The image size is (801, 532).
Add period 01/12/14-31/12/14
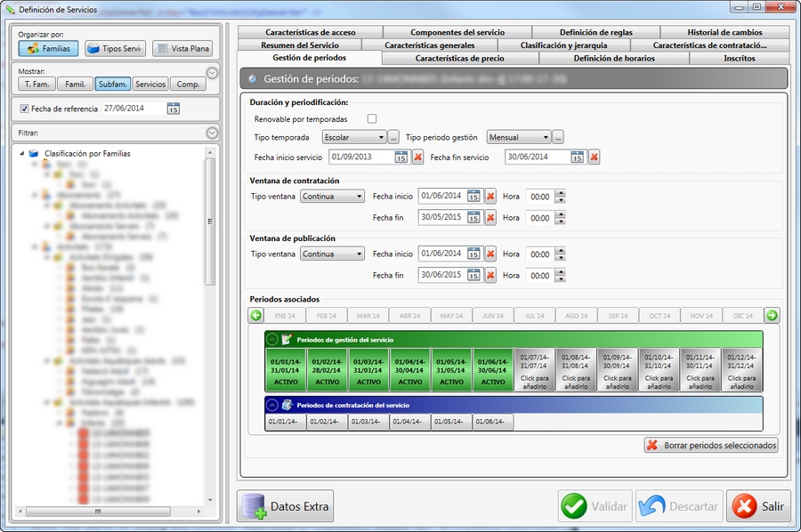pyautogui.click(x=741, y=370)
